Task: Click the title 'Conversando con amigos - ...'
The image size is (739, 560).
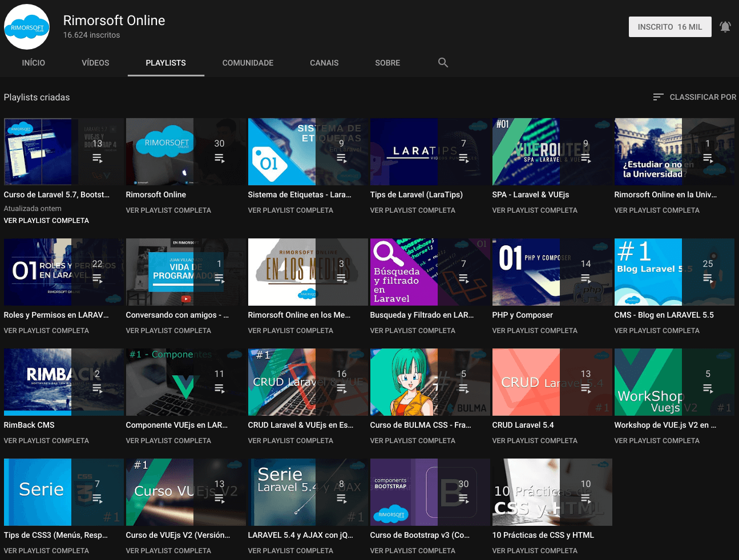Action: click(x=177, y=315)
